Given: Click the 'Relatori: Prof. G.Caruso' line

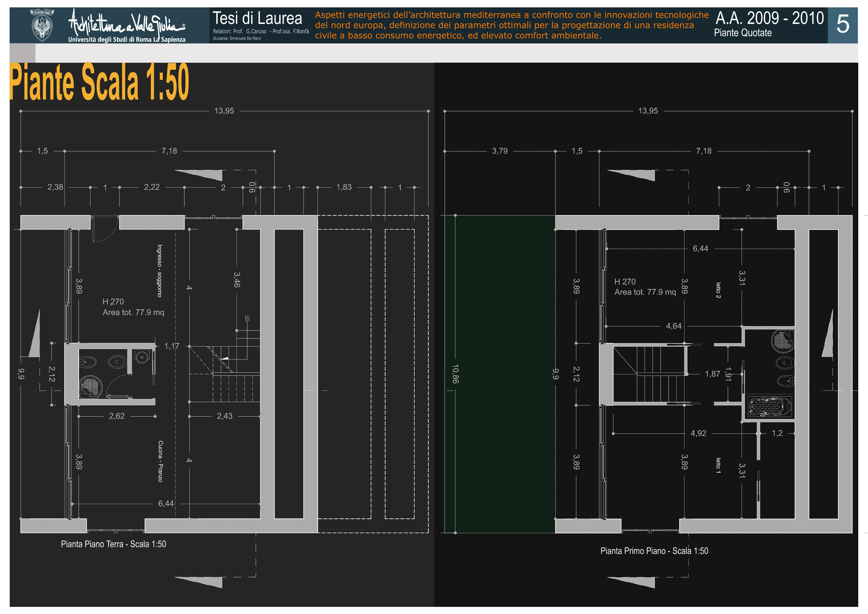Looking at the screenshot, I should tap(260, 31).
